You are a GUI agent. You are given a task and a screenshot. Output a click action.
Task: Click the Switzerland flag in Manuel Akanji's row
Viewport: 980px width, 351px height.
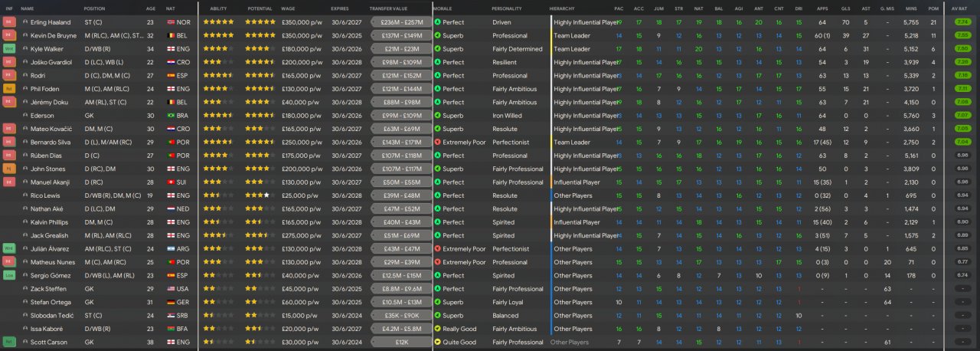pyautogui.click(x=170, y=182)
